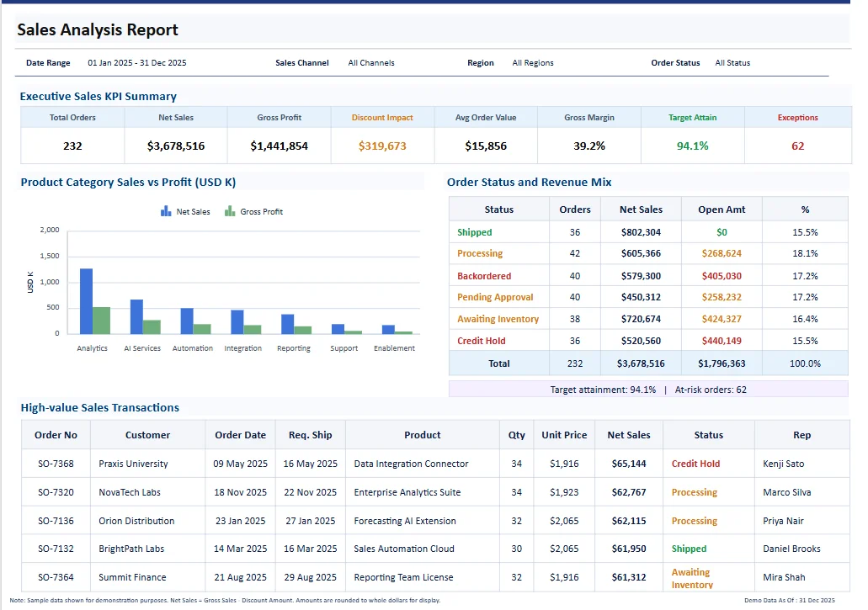Select the Support category axis label
The width and height of the screenshot is (868, 610).
(343, 348)
